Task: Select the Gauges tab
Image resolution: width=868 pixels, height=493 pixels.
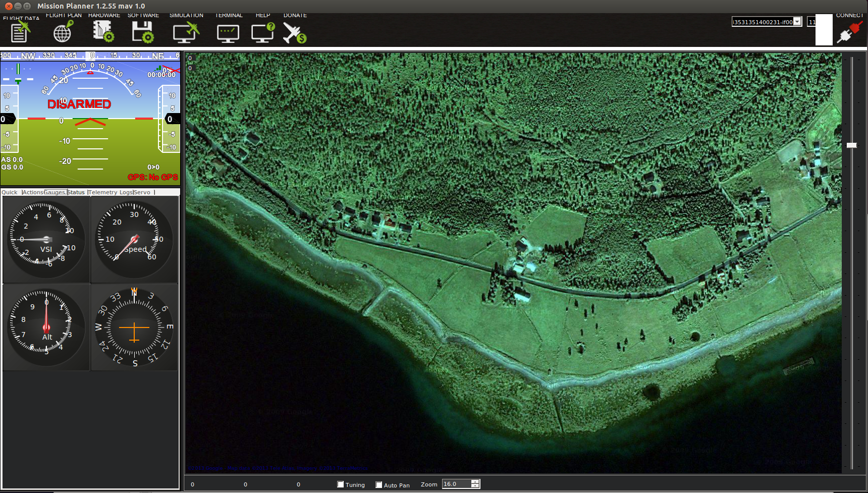Action: coord(56,192)
